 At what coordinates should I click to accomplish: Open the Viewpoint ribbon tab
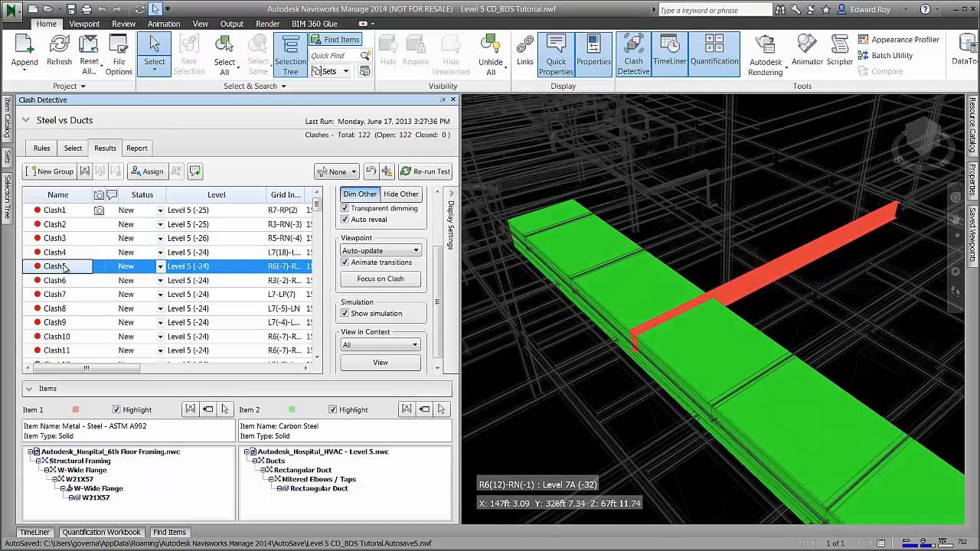84,24
